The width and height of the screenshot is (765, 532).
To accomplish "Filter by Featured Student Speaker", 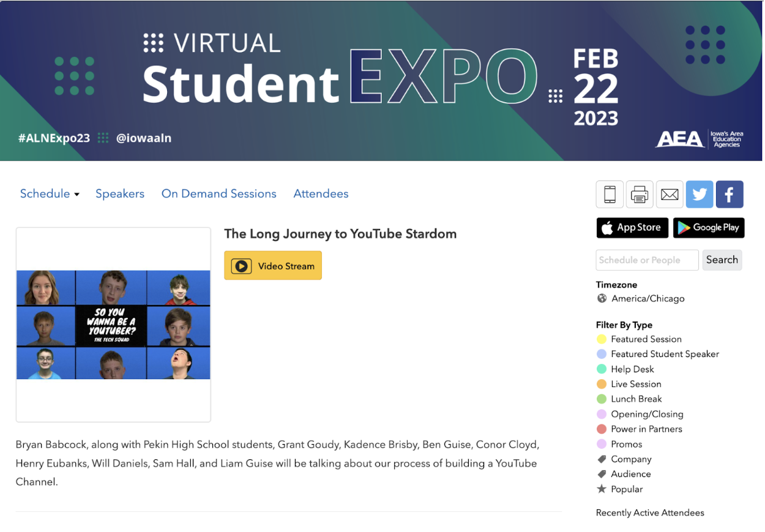I will (x=665, y=354).
